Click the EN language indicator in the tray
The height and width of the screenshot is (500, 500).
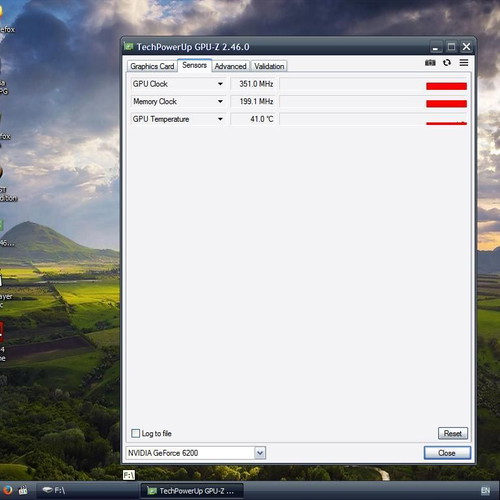pos(485,491)
